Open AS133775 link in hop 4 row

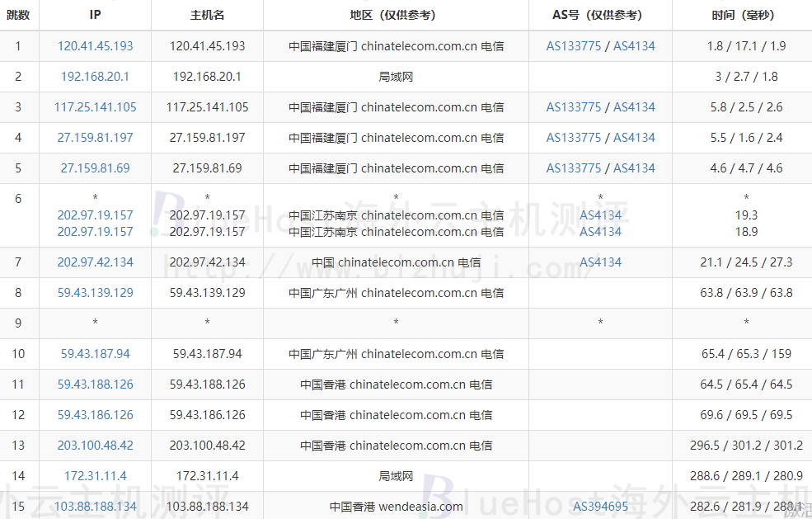pyautogui.click(x=574, y=138)
